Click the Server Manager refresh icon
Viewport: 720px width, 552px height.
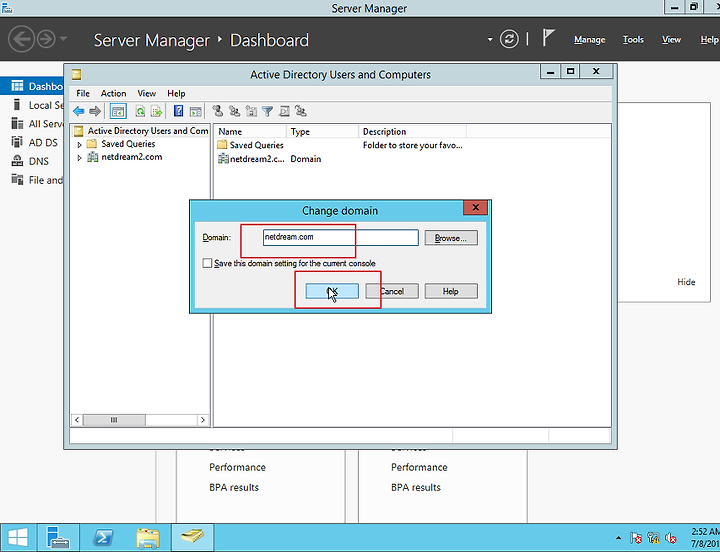[x=509, y=39]
